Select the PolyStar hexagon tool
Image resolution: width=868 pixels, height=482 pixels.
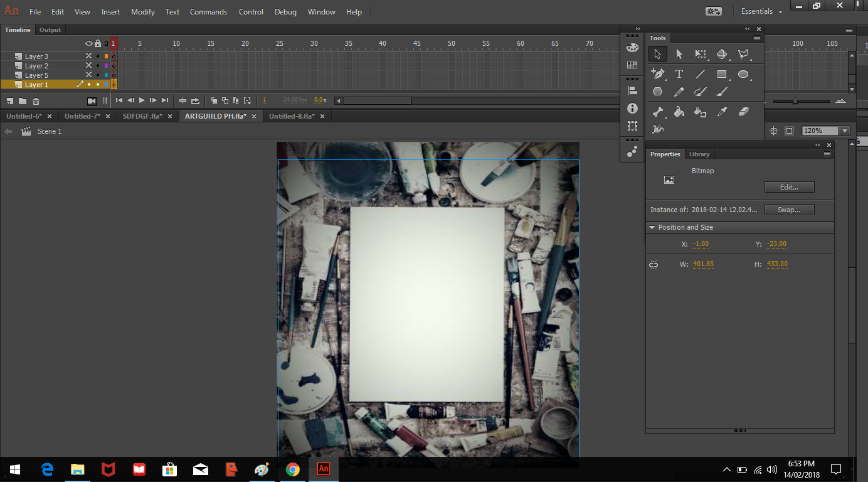click(657, 92)
